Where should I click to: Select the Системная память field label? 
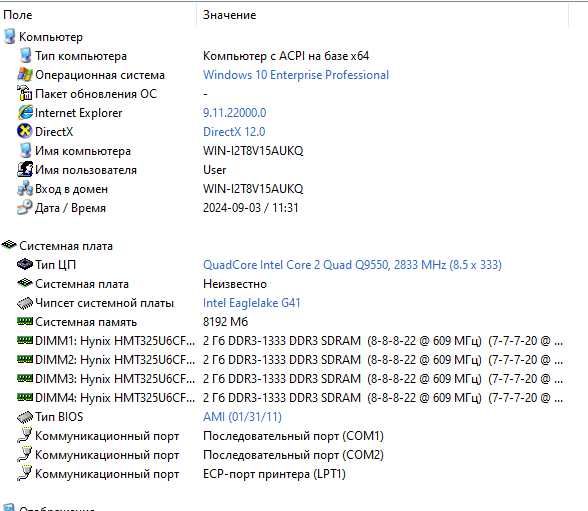click(x=86, y=322)
